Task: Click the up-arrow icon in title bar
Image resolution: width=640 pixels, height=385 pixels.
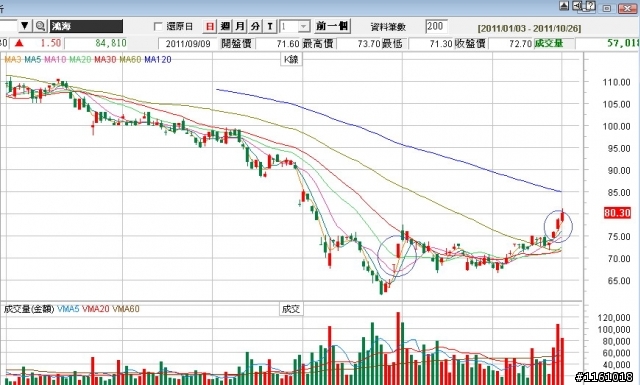Action: (x=564, y=6)
